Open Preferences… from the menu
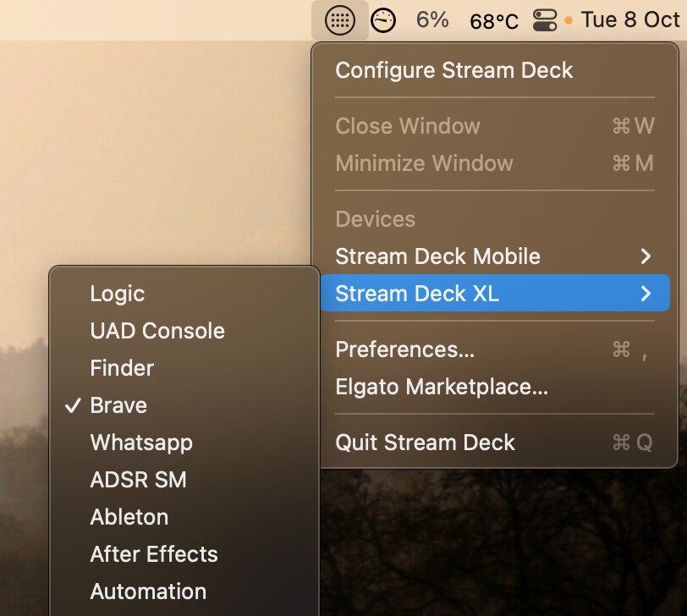Image resolution: width=687 pixels, height=616 pixels. coord(405,349)
